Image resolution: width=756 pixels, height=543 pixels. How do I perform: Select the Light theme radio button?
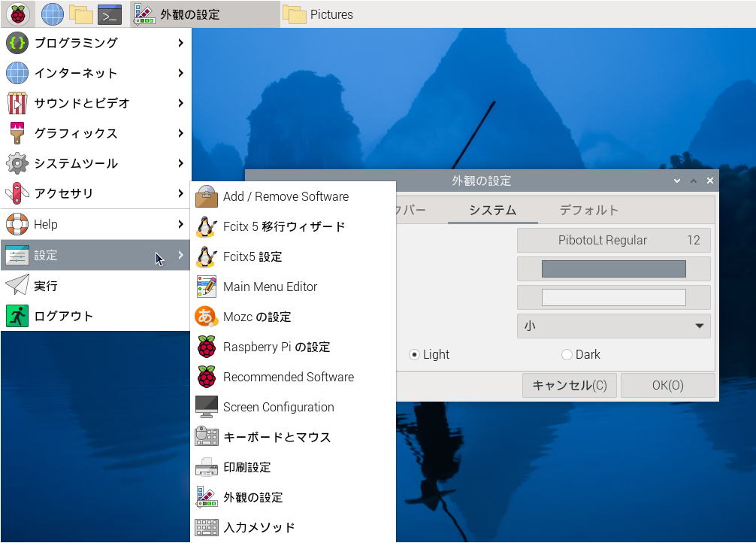click(414, 354)
